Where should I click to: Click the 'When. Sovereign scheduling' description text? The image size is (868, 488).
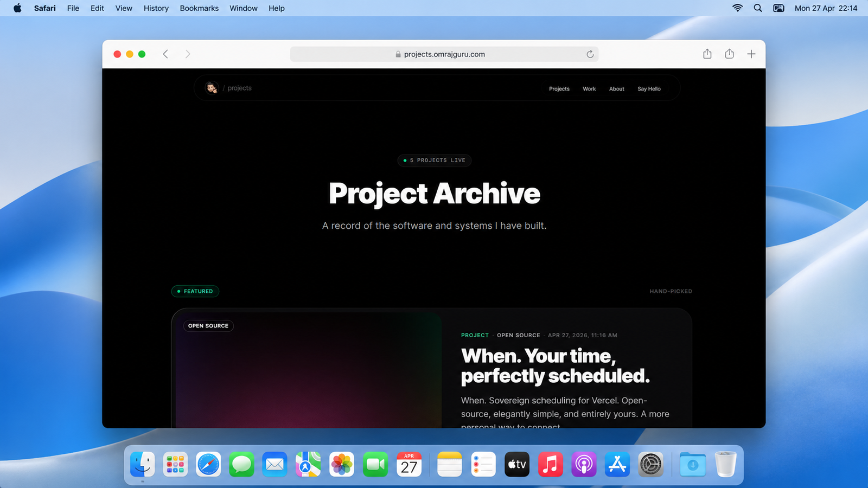tap(565, 413)
